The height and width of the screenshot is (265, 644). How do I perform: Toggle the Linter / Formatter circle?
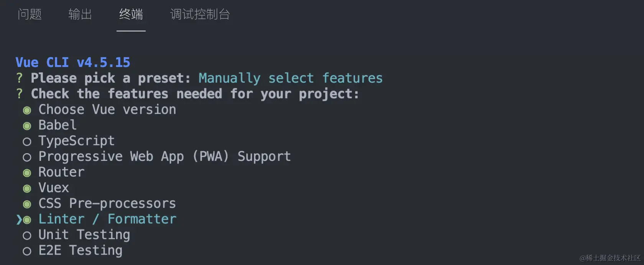27,220
